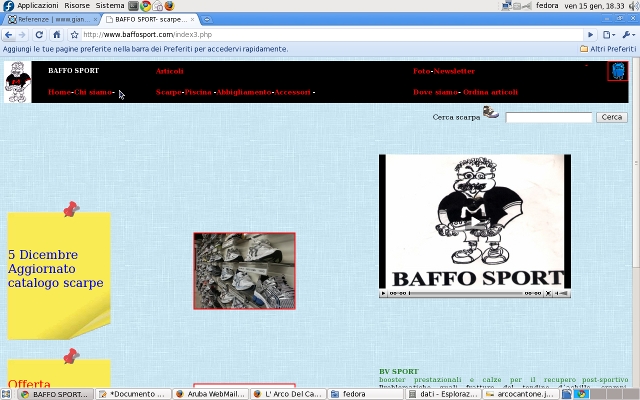The height and width of the screenshot is (400, 640).
Task: Open the Home link
Action: (59, 92)
